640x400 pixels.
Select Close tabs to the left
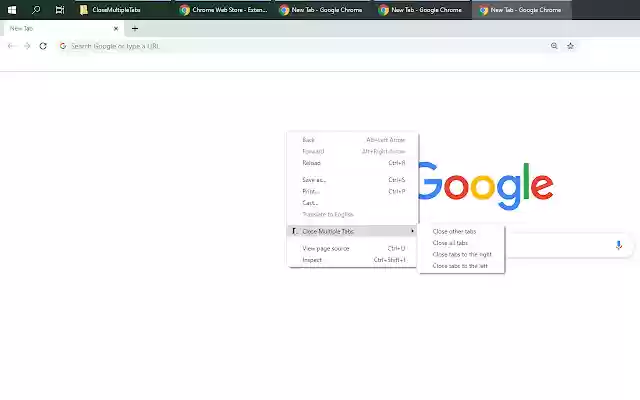tap(461, 266)
